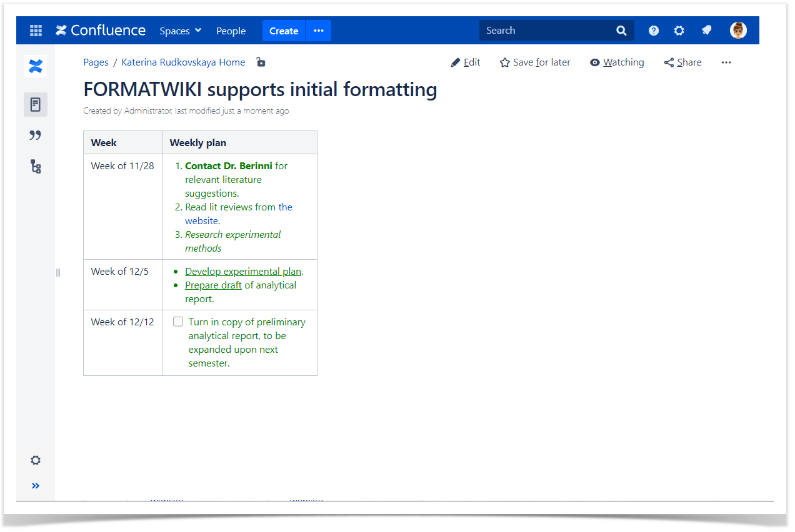Click the Edit page button
Viewport: 795px width, 532px height.
(466, 62)
